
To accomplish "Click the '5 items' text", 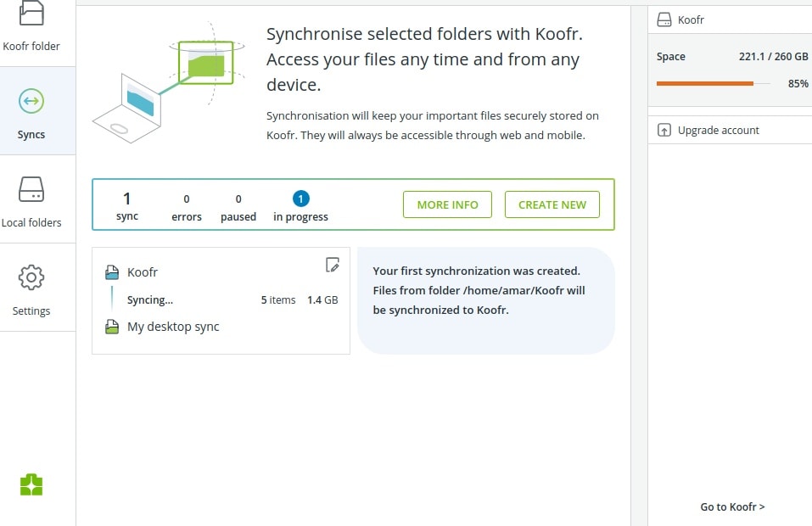I will tap(278, 299).
